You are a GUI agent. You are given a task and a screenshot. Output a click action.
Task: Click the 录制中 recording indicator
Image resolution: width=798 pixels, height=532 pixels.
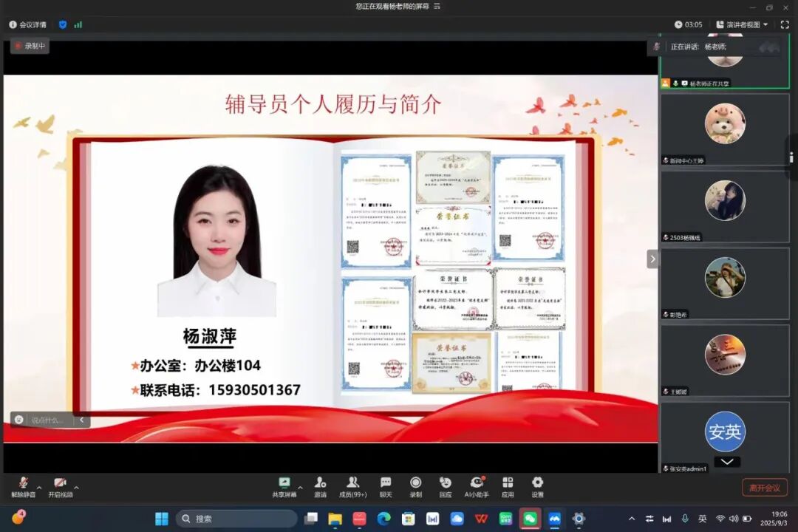[x=30, y=46]
